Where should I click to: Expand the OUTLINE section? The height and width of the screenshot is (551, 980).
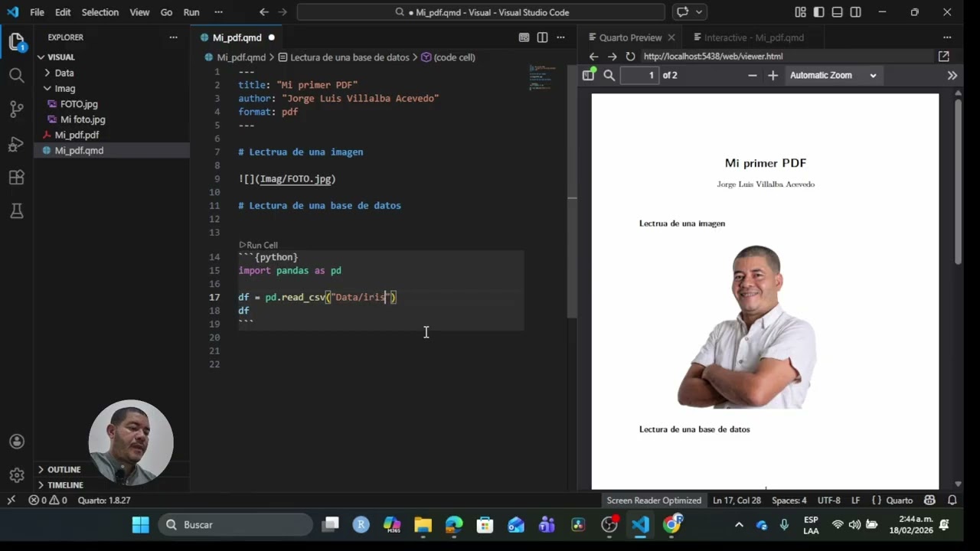point(64,470)
